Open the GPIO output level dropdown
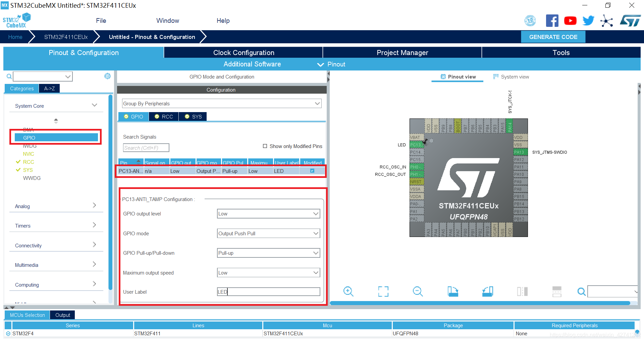 tap(268, 214)
